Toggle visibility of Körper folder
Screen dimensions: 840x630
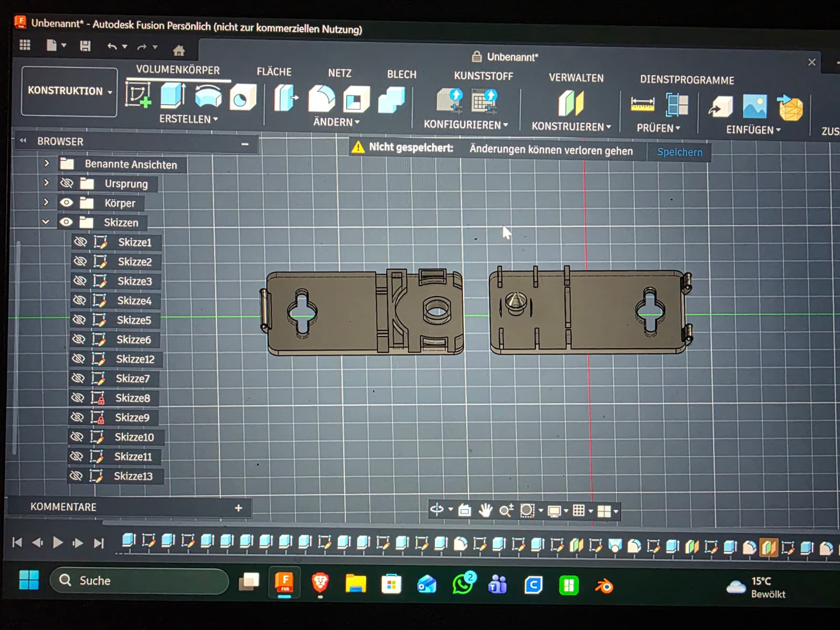pyautogui.click(x=66, y=203)
